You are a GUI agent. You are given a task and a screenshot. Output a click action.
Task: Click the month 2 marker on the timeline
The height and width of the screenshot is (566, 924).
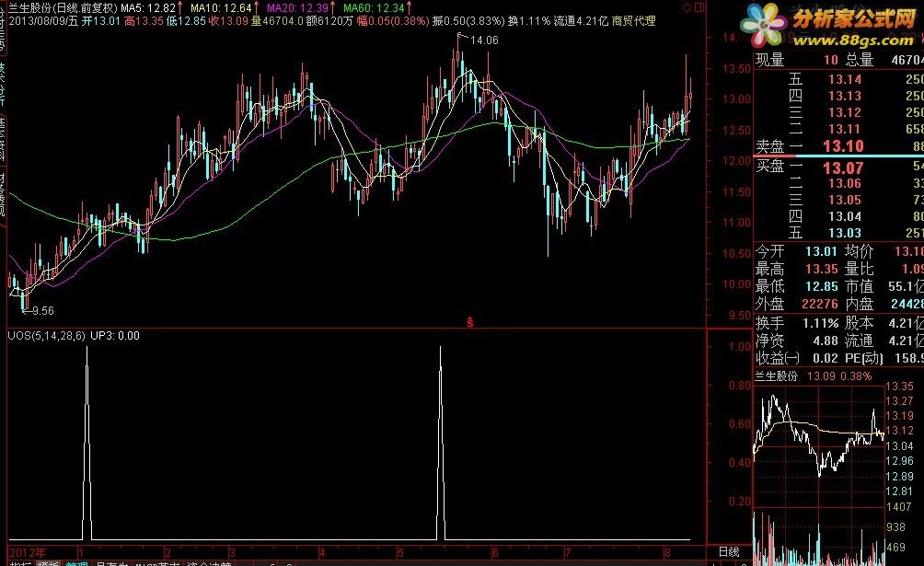[167, 553]
